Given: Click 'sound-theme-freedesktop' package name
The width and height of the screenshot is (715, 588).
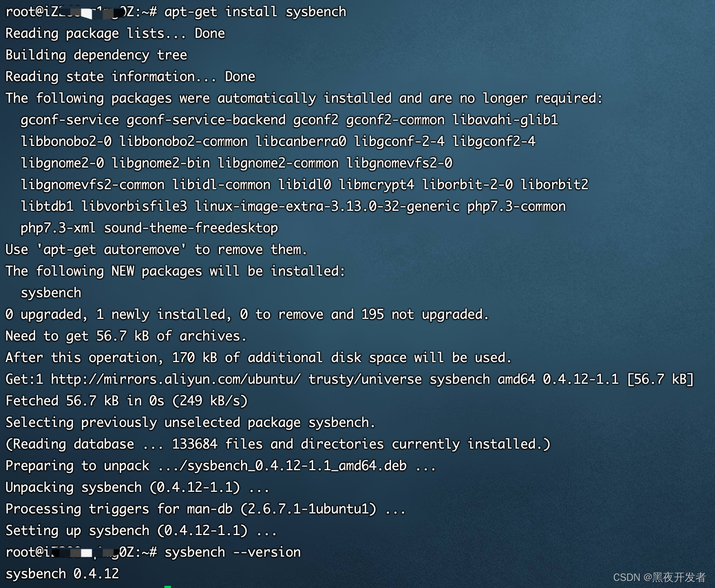Looking at the screenshot, I should coord(191,228).
